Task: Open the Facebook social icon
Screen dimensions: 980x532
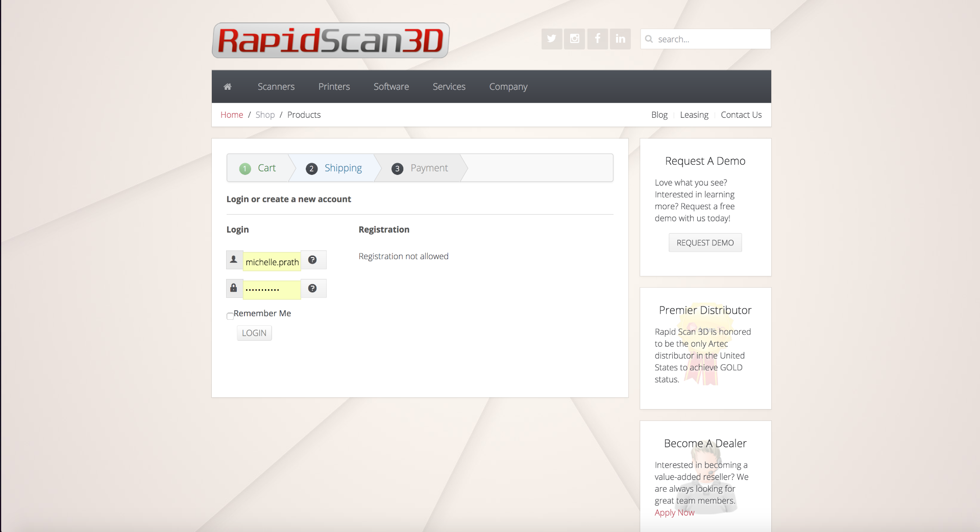Action: [x=598, y=39]
